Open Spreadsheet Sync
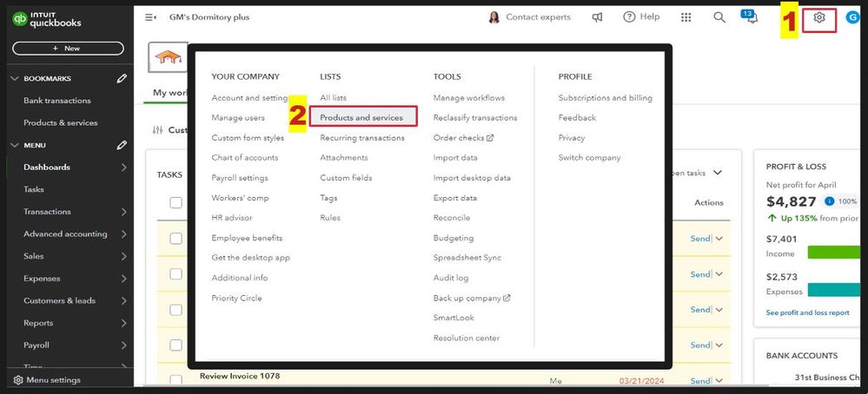 click(x=467, y=258)
